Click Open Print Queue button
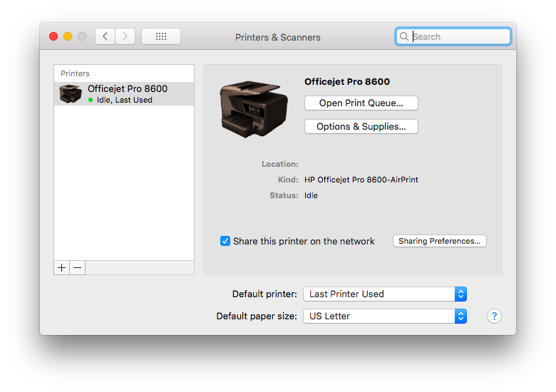The height and width of the screenshot is (392, 556). pyautogui.click(x=361, y=103)
